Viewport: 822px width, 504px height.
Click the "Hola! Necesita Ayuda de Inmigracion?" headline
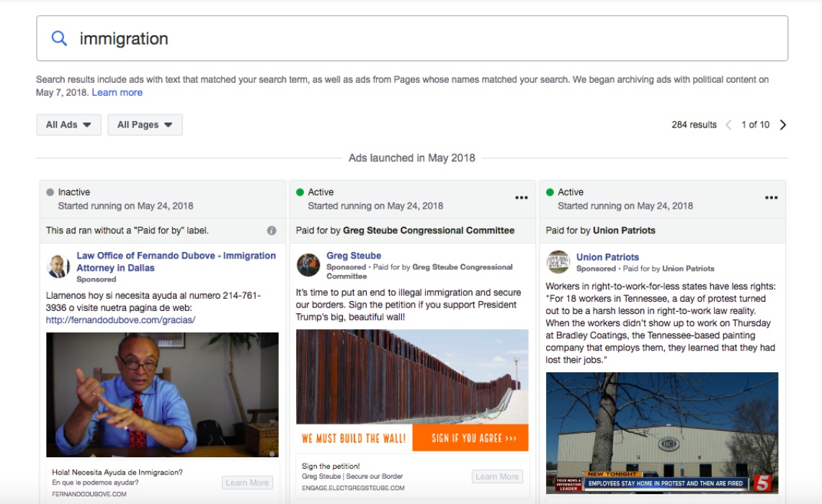117,472
